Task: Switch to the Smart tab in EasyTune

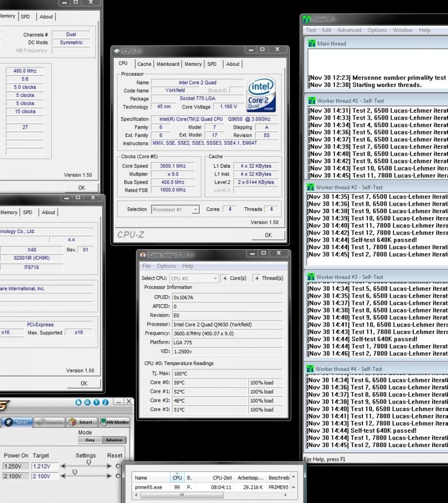Action: (x=82, y=422)
